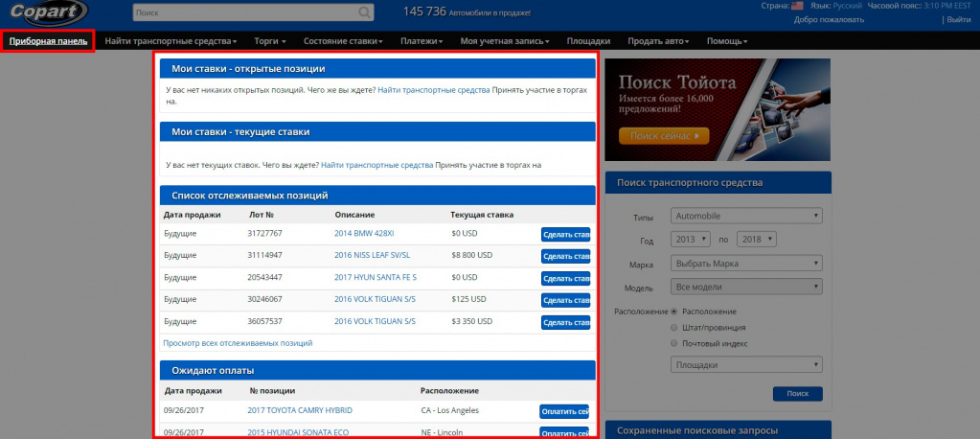Open the end year 2018 dropdown
Screen dimensions: 980x439
tap(757, 239)
